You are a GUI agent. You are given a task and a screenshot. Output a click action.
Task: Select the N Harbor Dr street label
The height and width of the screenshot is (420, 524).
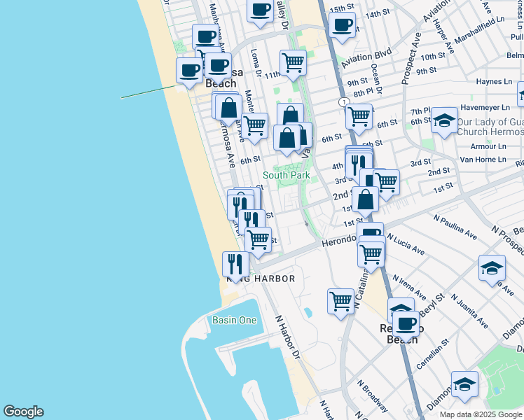coord(288,337)
